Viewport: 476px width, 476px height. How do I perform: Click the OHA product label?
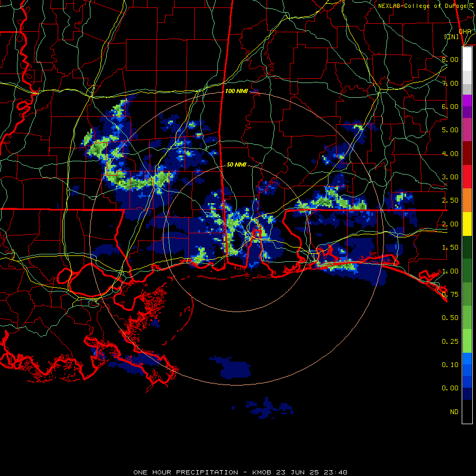(x=465, y=31)
